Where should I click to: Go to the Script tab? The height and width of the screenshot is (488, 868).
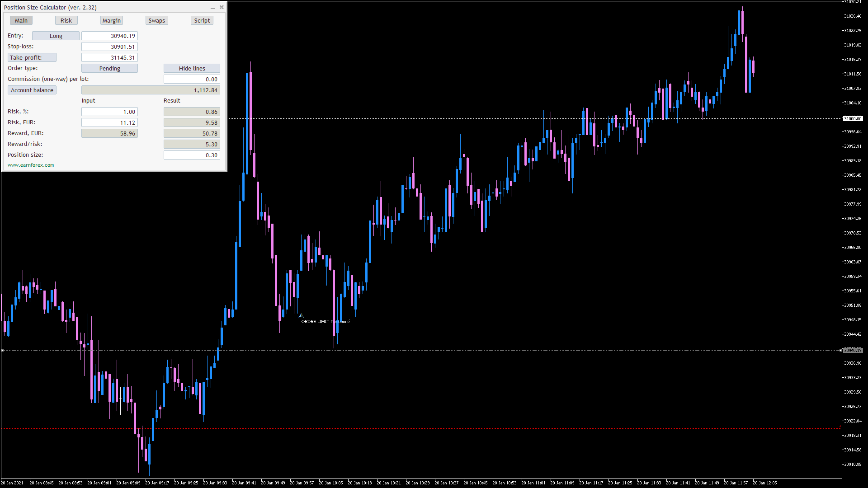202,20
